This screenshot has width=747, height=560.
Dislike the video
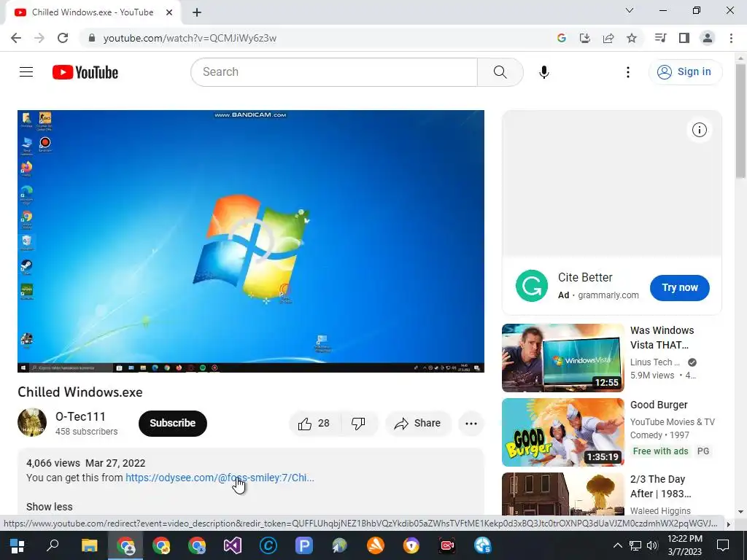tap(358, 424)
